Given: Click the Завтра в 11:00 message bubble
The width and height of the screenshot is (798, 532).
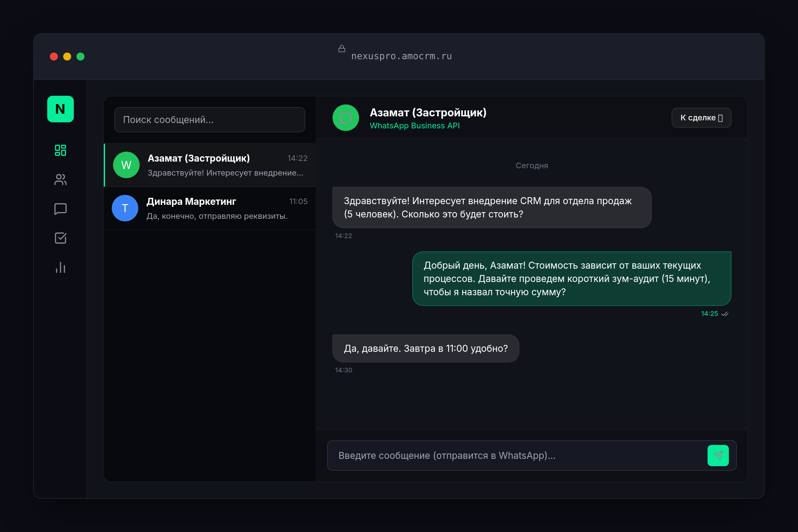Looking at the screenshot, I should [x=426, y=348].
